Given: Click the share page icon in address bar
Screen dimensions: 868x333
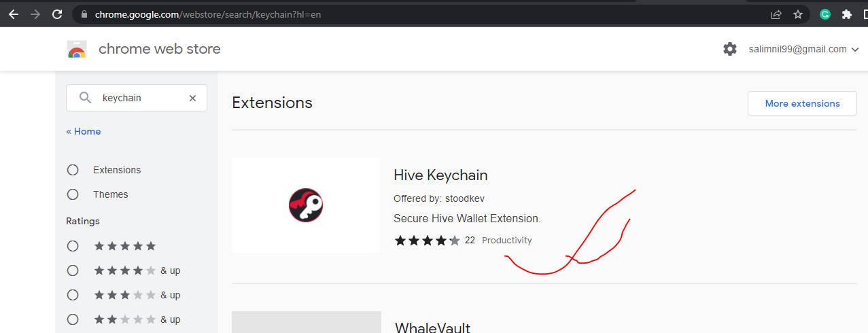Looking at the screenshot, I should point(776,14).
